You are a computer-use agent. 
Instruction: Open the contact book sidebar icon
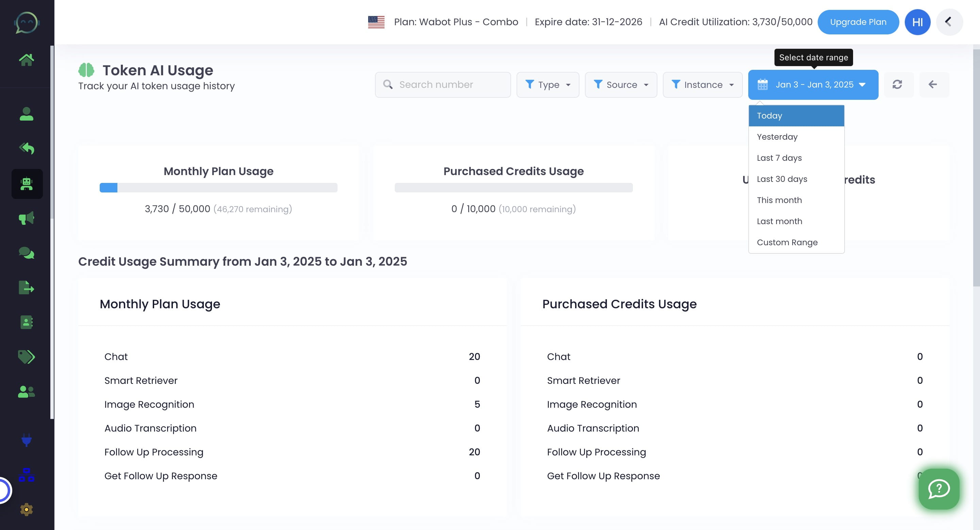point(26,322)
